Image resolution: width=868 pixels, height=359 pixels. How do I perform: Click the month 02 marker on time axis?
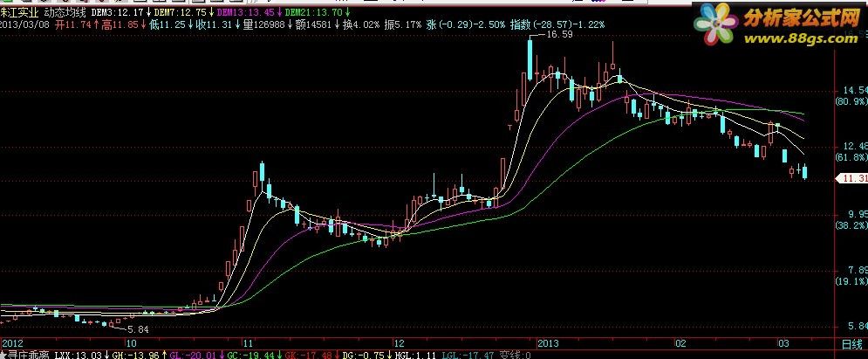point(681,344)
